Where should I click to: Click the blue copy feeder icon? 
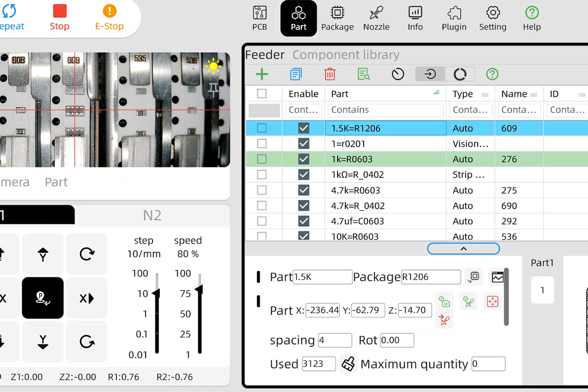(295, 74)
